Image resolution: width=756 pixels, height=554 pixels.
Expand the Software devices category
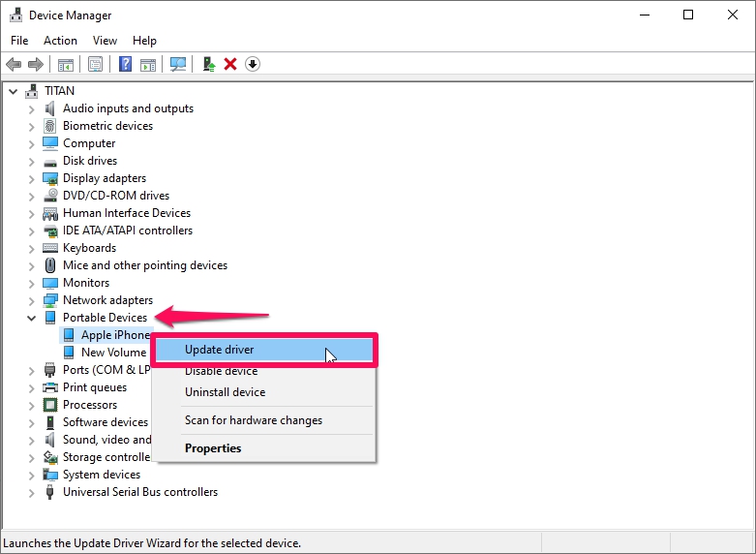coord(31,423)
